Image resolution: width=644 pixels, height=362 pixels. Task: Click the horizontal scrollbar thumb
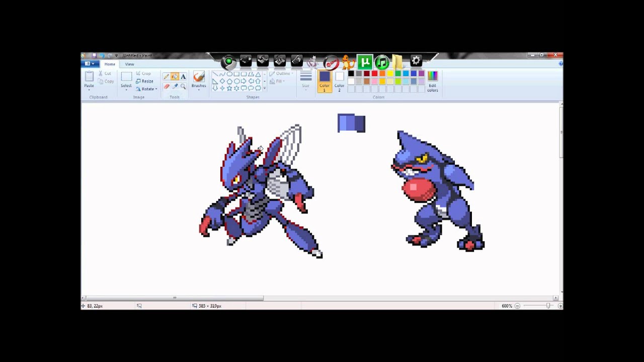click(x=175, y=298)
